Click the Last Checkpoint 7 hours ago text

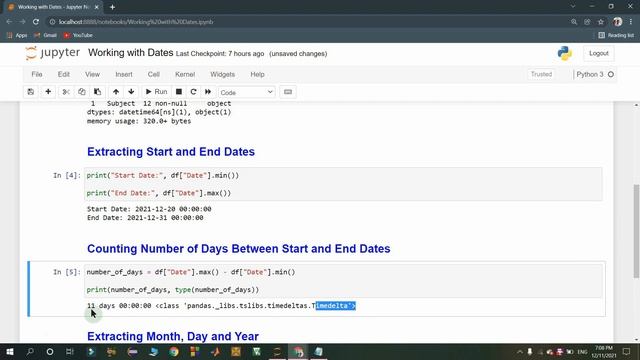point(220,54)
